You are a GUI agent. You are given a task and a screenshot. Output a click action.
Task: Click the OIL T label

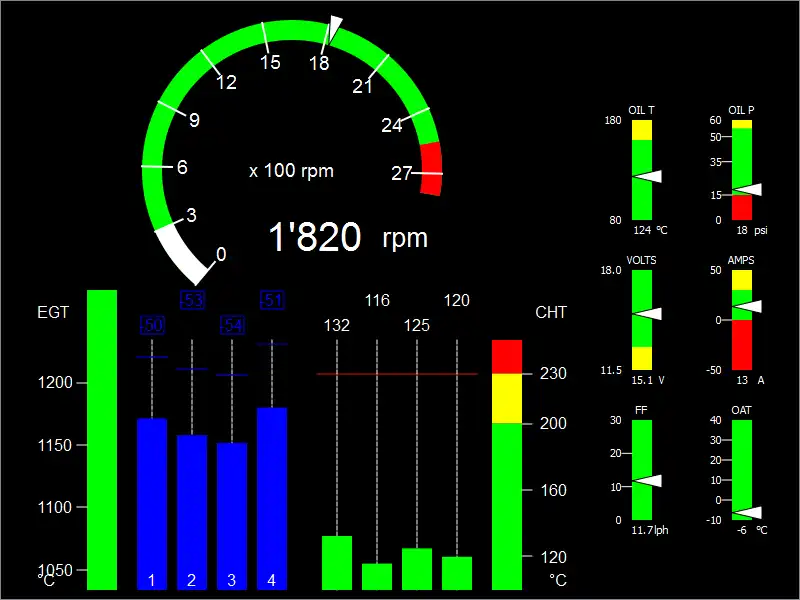tap(641, 110)
